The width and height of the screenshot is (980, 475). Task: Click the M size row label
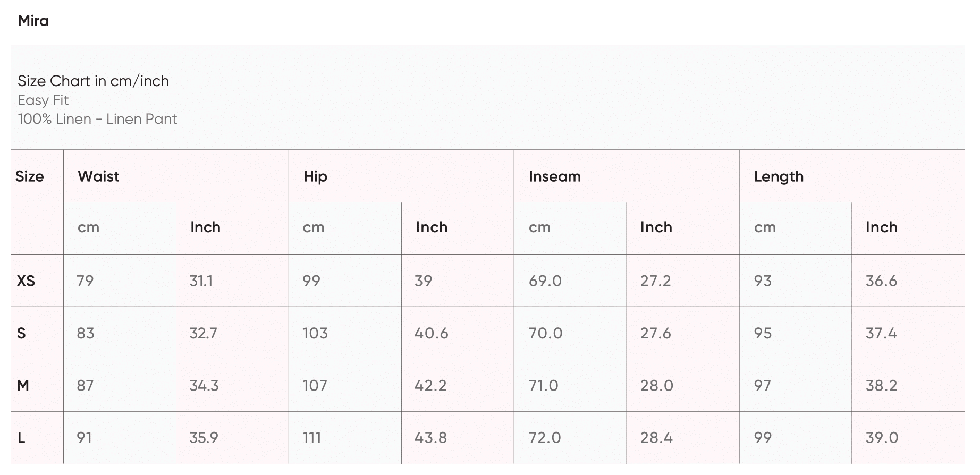pos(23,385)
